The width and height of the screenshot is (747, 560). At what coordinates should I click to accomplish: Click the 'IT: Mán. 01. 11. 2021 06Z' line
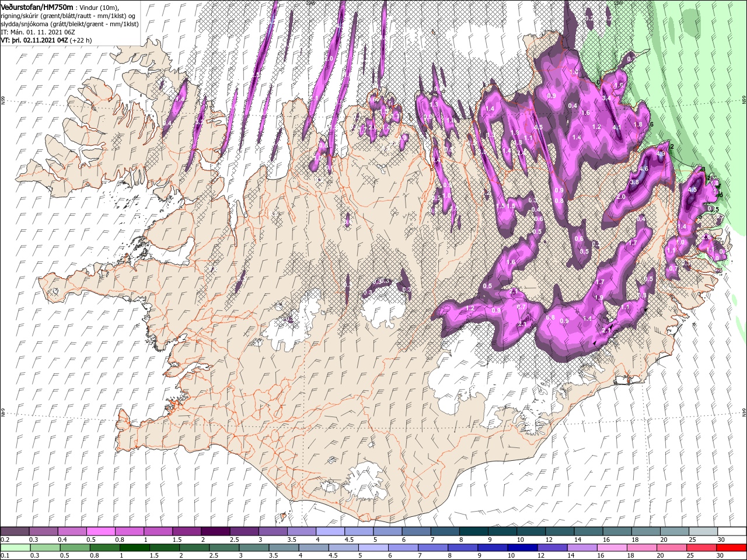pyautogui.click(x=37, y=32)
